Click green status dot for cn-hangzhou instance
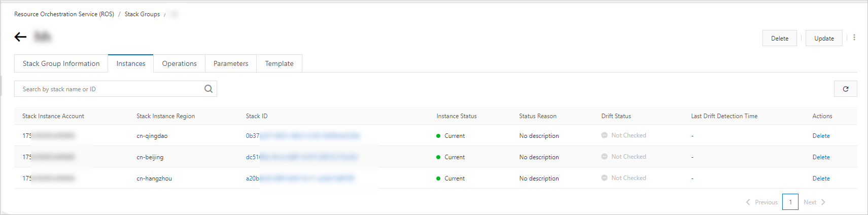 pyautogui.click(x=438, y=178)
